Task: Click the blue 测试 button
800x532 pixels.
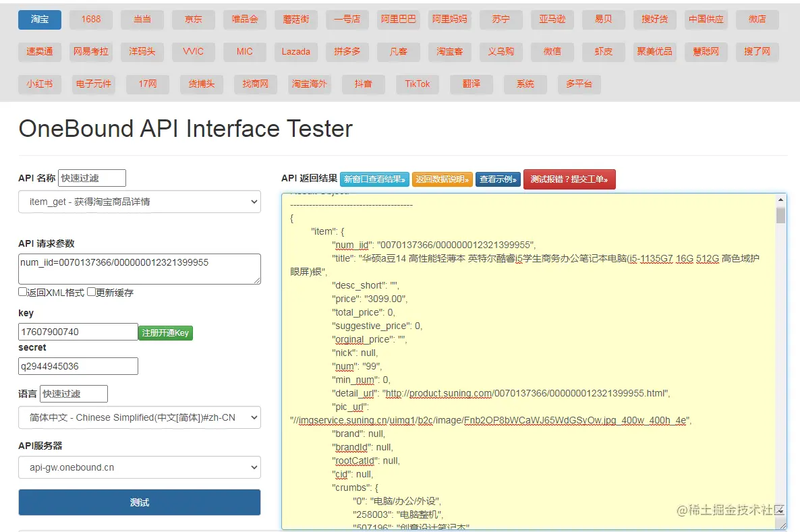Action: [140, 502]
